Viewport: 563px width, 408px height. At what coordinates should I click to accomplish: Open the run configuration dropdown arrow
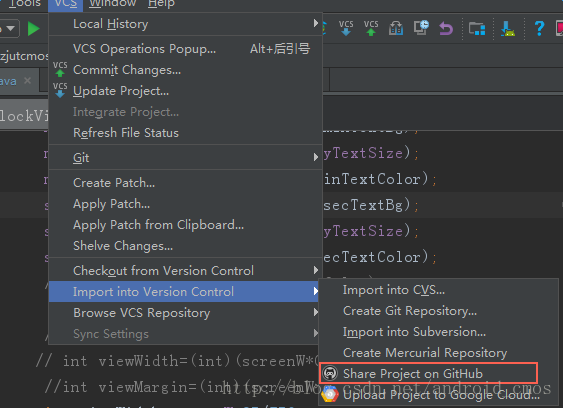pyautogui.click(x=10, y=28)
